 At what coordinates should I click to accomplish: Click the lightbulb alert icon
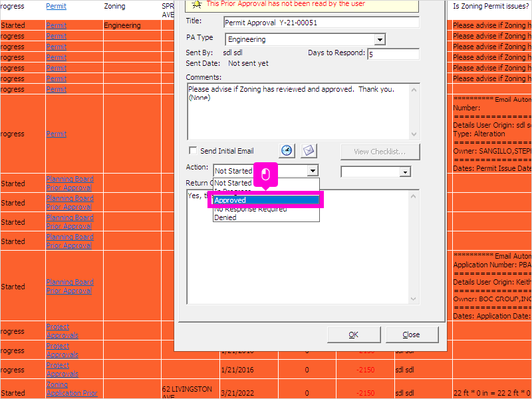tap(197, 4)
